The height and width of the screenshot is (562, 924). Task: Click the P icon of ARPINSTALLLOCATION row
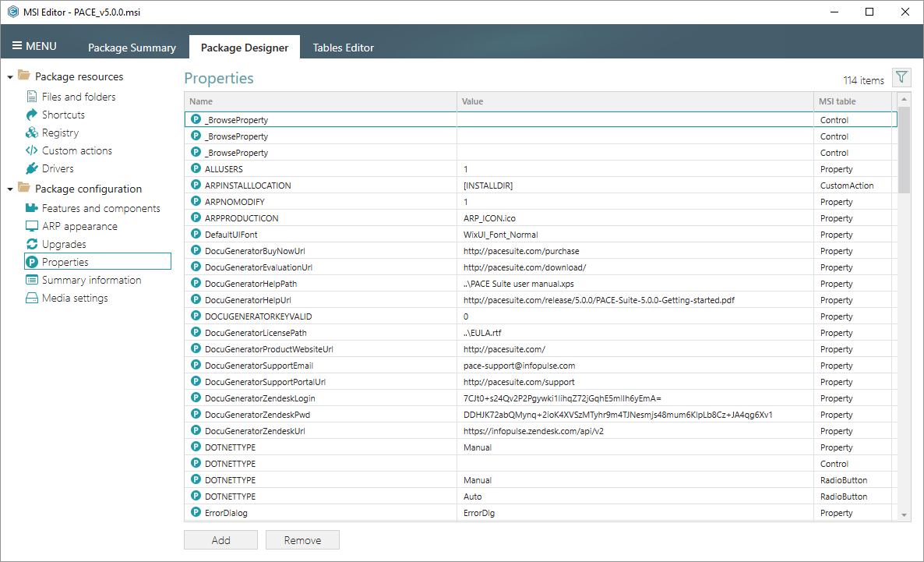coord(196,186)
